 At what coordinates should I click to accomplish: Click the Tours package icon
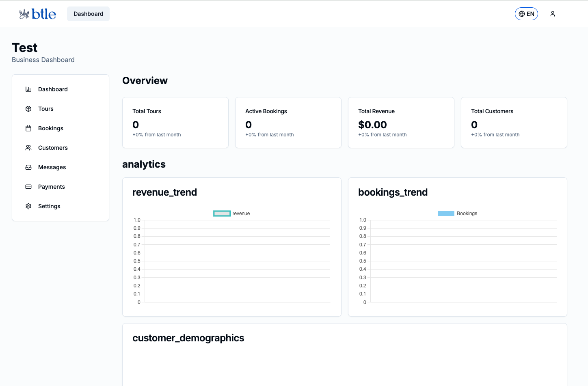[x=28, y=108]
